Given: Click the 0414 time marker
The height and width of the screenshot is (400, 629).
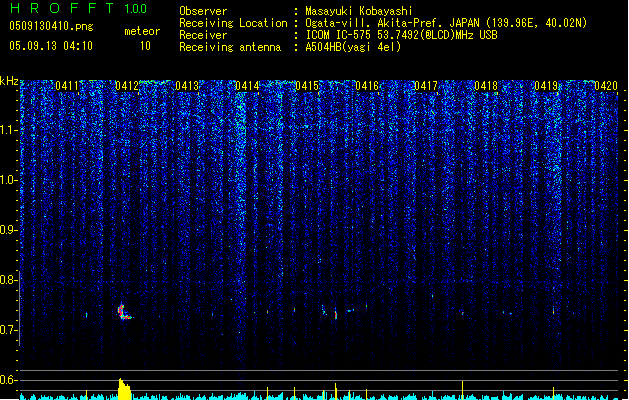Looking at the screenshot, I should click(247, 86).
